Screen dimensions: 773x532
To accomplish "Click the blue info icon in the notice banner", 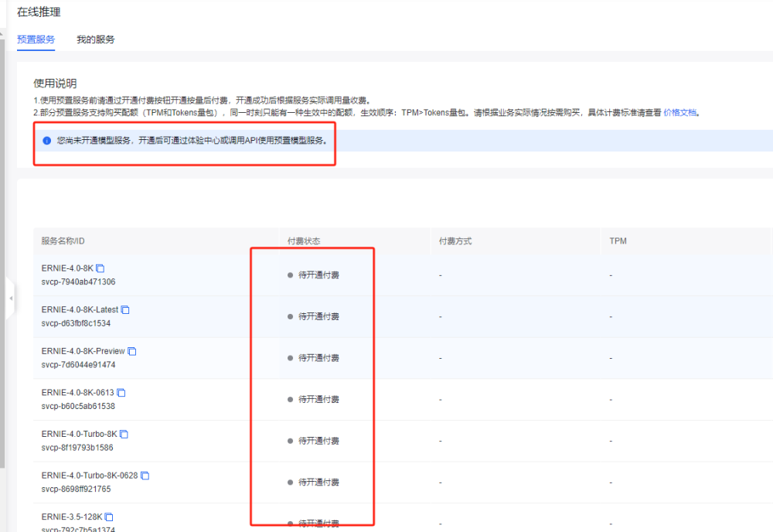I will pyautogui.click(x=47, y=141).
